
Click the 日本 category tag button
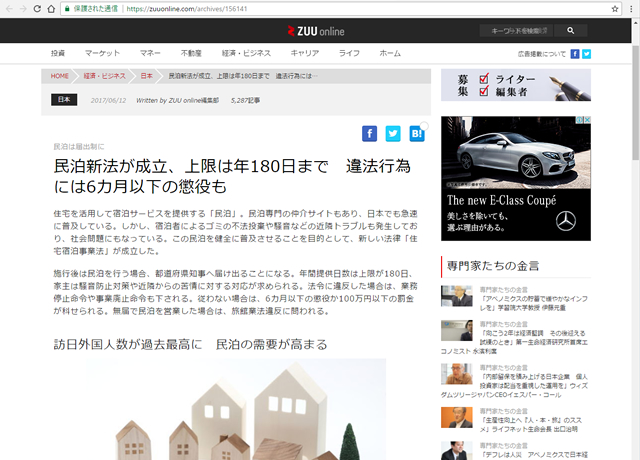tap(64, 100)
